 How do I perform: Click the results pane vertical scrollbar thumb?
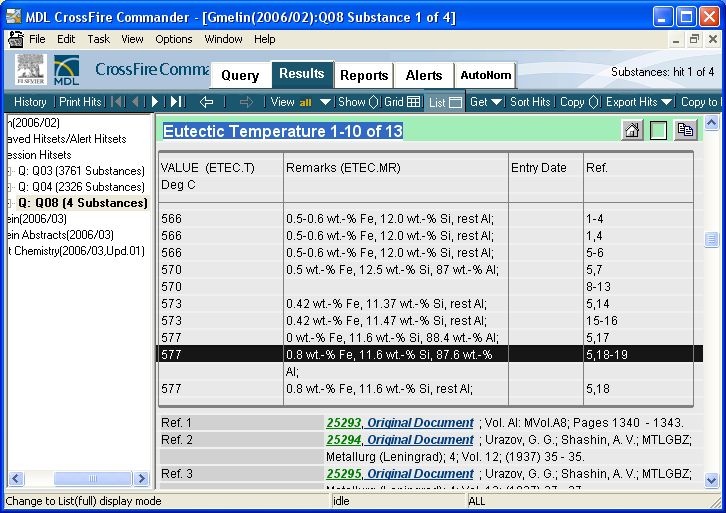tap(712, 240)
